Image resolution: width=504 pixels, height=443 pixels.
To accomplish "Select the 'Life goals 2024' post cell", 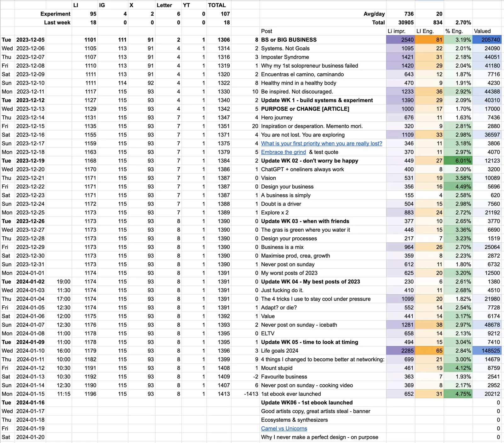I will (x=323, y=351).
